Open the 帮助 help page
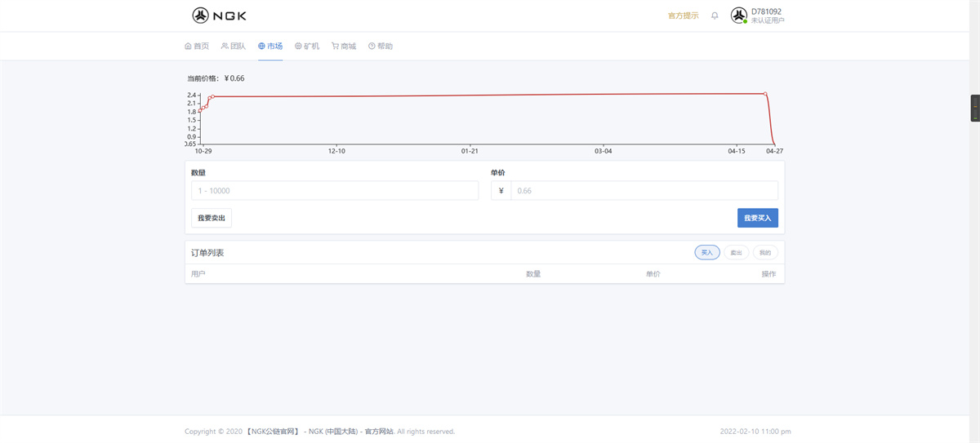The image size is (980, 443). [x=381, y=47]
